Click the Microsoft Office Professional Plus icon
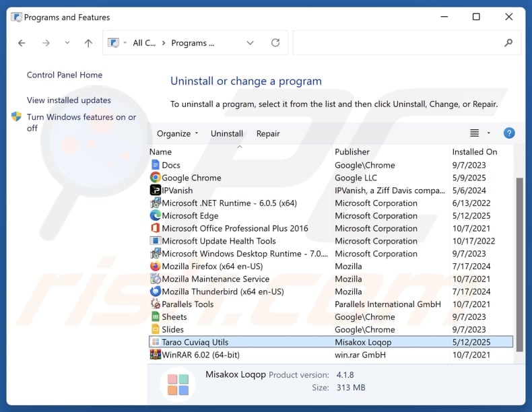Image resolution: width=532 pixels, height=412 pixels. coord(155,228)
